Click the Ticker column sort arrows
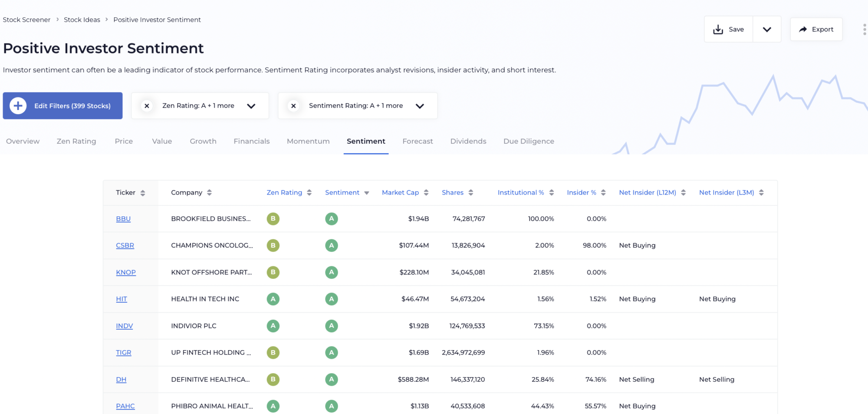The height and width of the screenshot is (414, 868). (x=143, y=193)
